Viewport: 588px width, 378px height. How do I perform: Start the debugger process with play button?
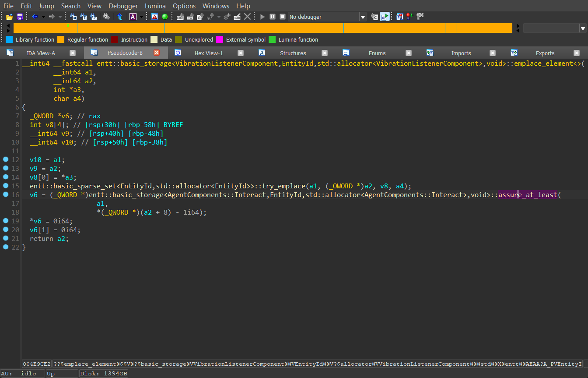262,17
